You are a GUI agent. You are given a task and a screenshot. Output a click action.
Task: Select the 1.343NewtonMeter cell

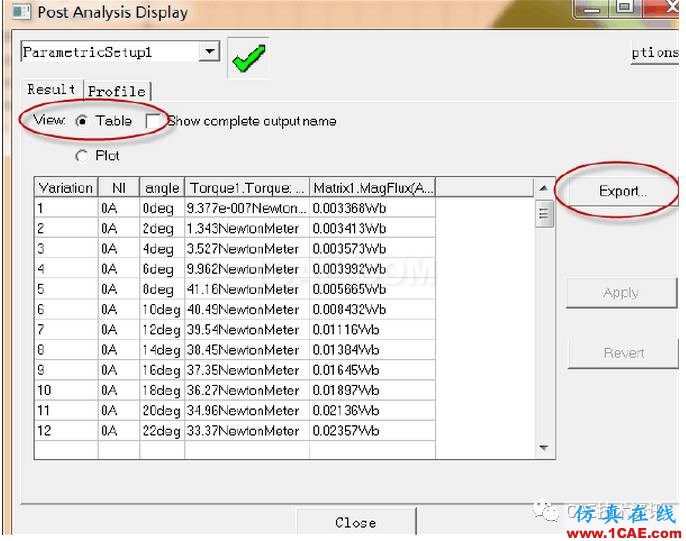247,228
